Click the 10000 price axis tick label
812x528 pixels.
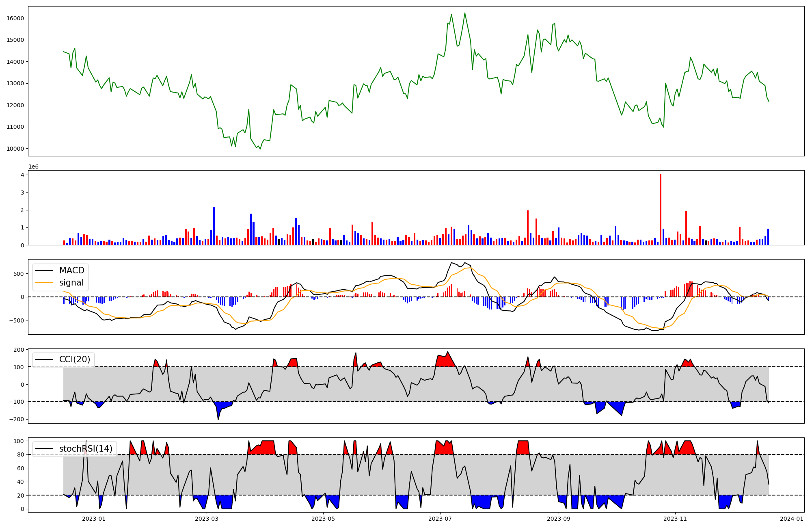[x=15, y=149]
